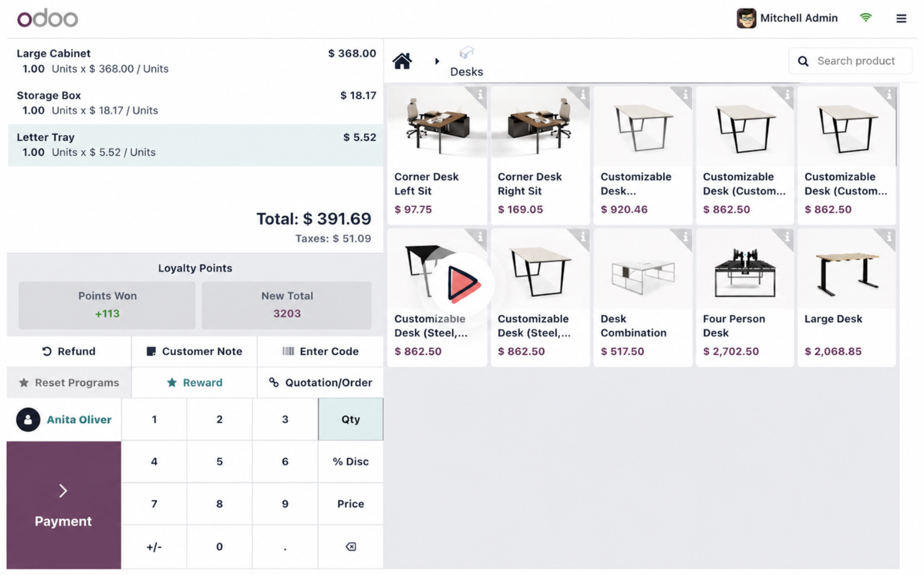Image resolution: width=924 pixels, height=575 pixels.
Task: Open the Payment screen
Action: pos(64,505)
